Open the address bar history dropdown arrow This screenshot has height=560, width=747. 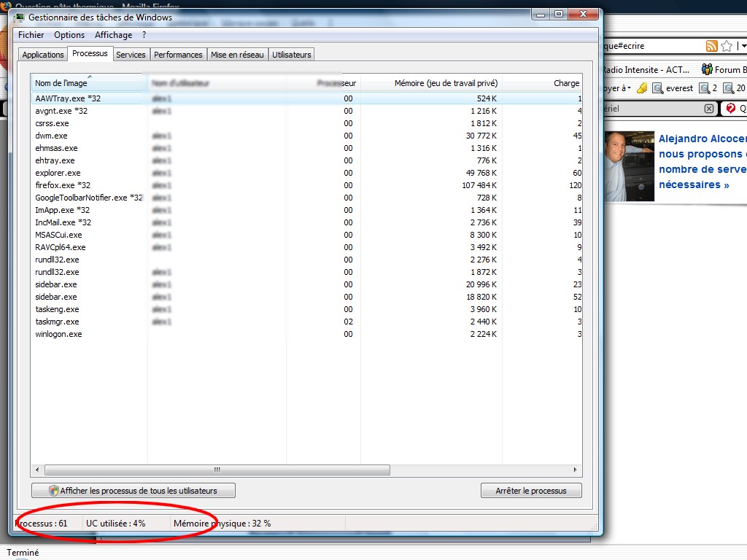coord(743,46)
